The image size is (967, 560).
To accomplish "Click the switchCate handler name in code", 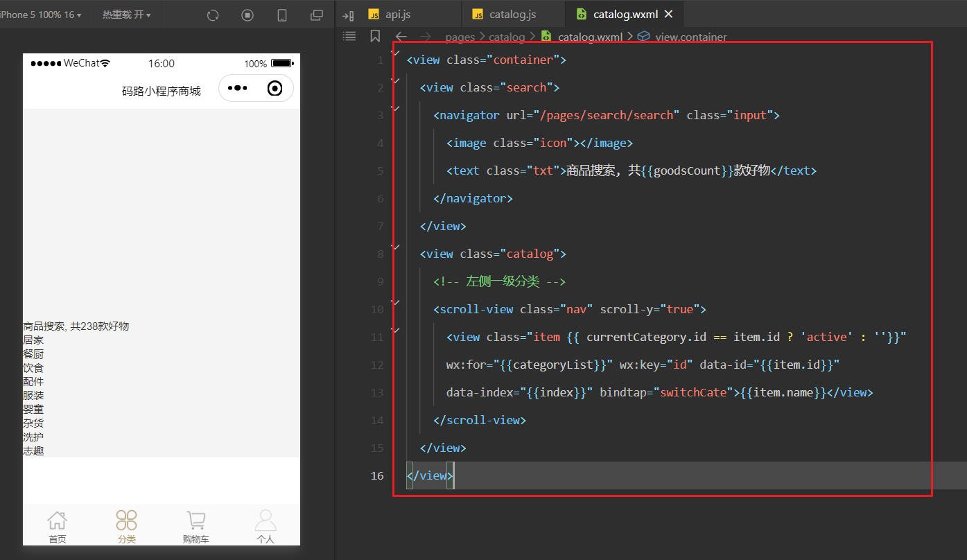I will [x=693, y=392].
